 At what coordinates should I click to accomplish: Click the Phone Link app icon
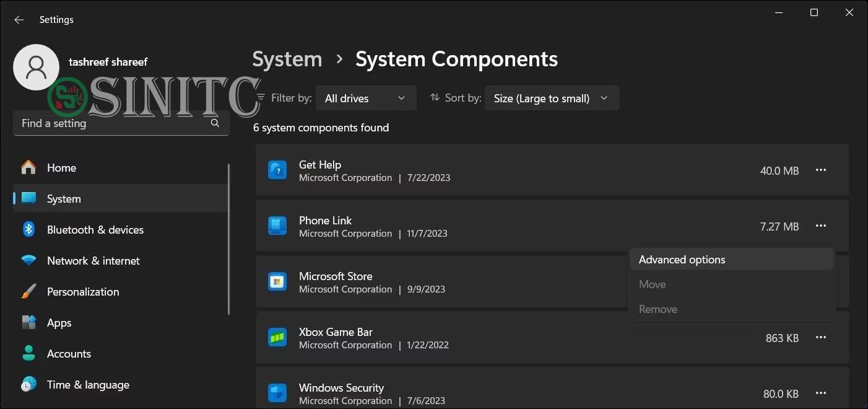click(277, 226)
